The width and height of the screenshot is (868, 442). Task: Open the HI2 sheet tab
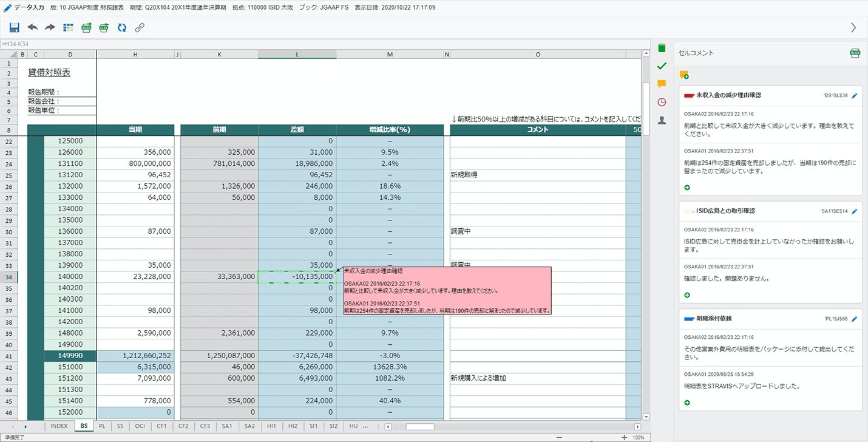click(x=293, y=426)
